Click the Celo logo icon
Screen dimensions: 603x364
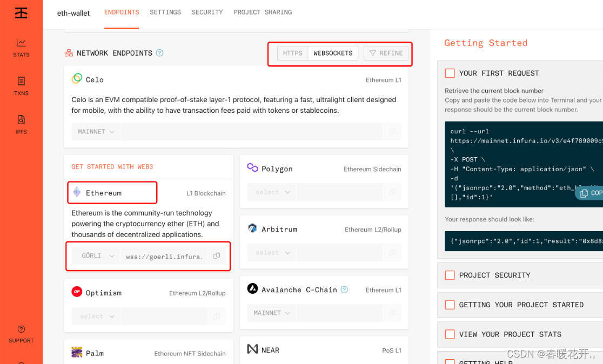[x=77, y=78]
